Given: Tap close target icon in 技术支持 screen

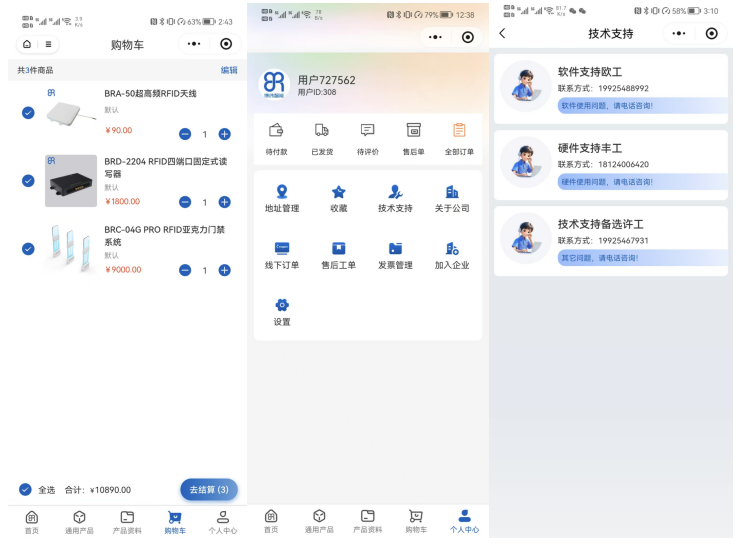Looking at the screenshot, I should pyautogui.click(x=711, y=33).
